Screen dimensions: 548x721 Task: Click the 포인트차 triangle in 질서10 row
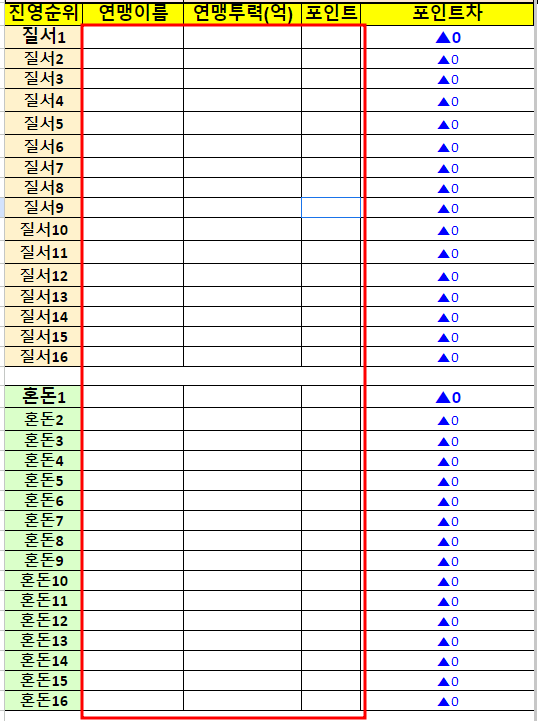(x=443, y=230)
